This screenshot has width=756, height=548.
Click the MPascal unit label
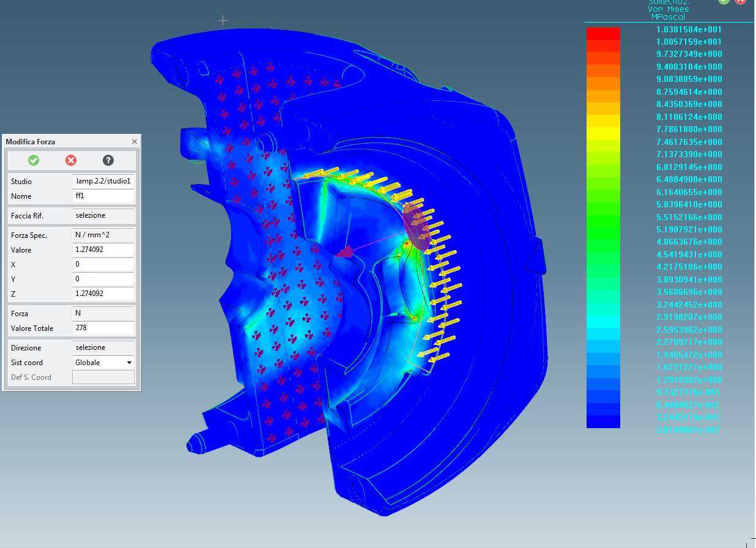pos(669,17)
